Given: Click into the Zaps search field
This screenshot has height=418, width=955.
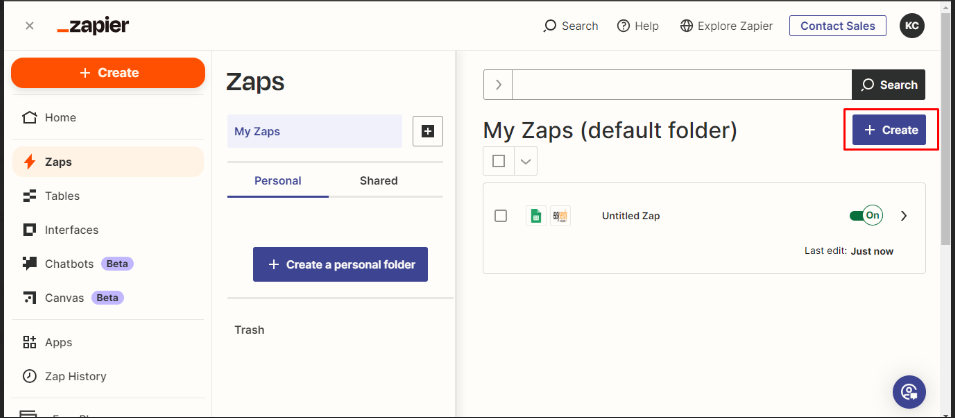Looking at the screenshot, I should click(681, 85).
